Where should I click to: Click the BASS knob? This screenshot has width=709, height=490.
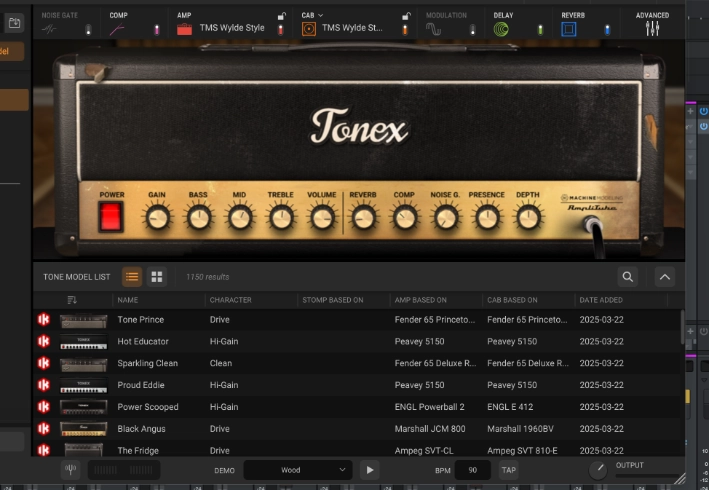(x=199, y=218)
